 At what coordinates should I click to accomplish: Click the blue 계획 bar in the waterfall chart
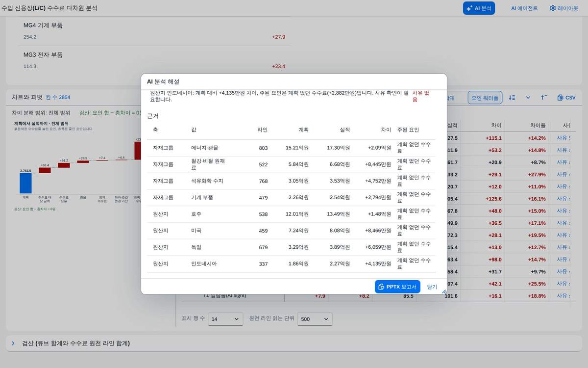(25, 183)
